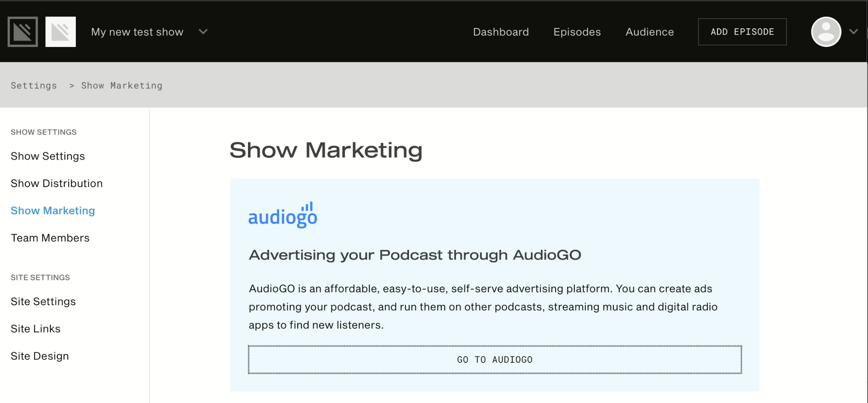The image size is (868, 403).
Task: Open Site Settings from sidebar
Action: coord(43,301)
